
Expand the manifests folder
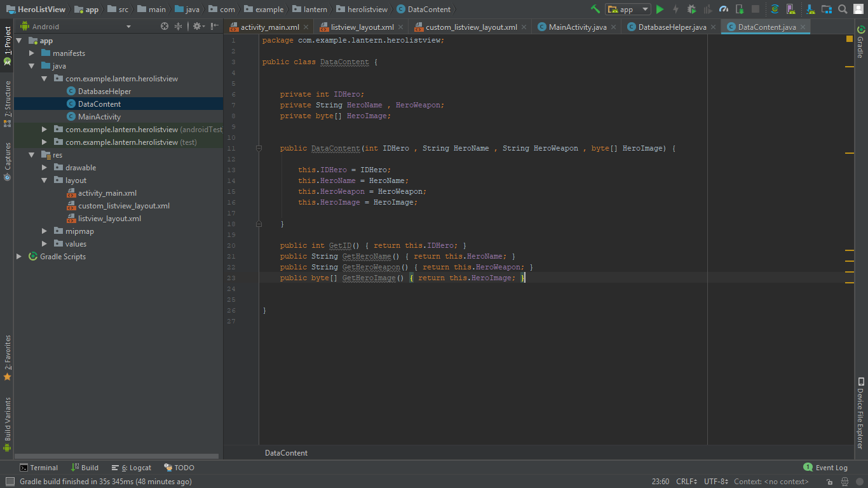click(x=32, y=53)
